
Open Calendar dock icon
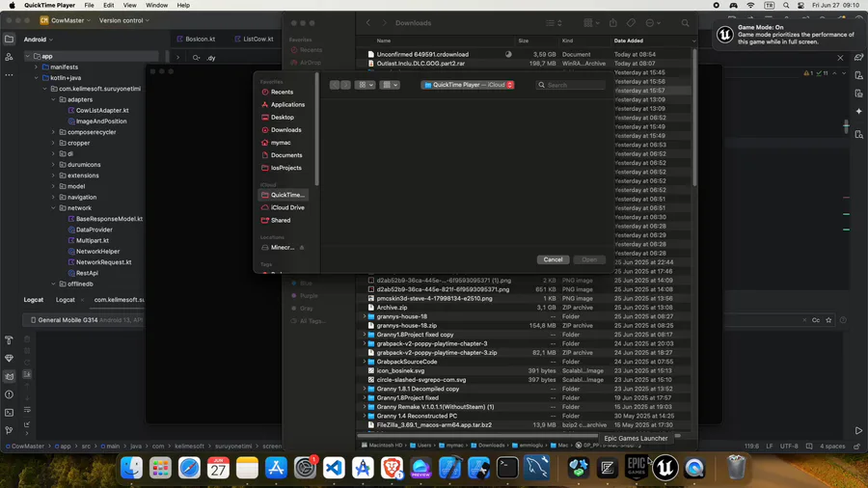218,468
